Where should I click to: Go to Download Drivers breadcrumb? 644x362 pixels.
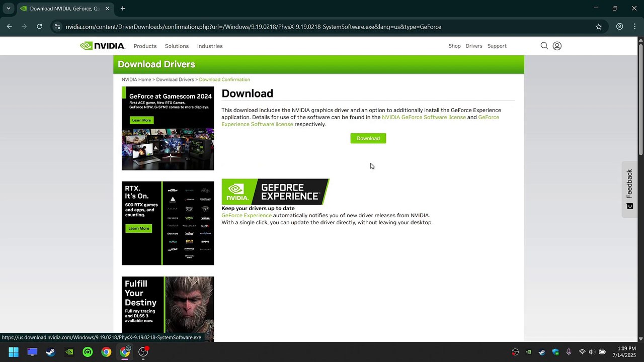click(175, 79)
